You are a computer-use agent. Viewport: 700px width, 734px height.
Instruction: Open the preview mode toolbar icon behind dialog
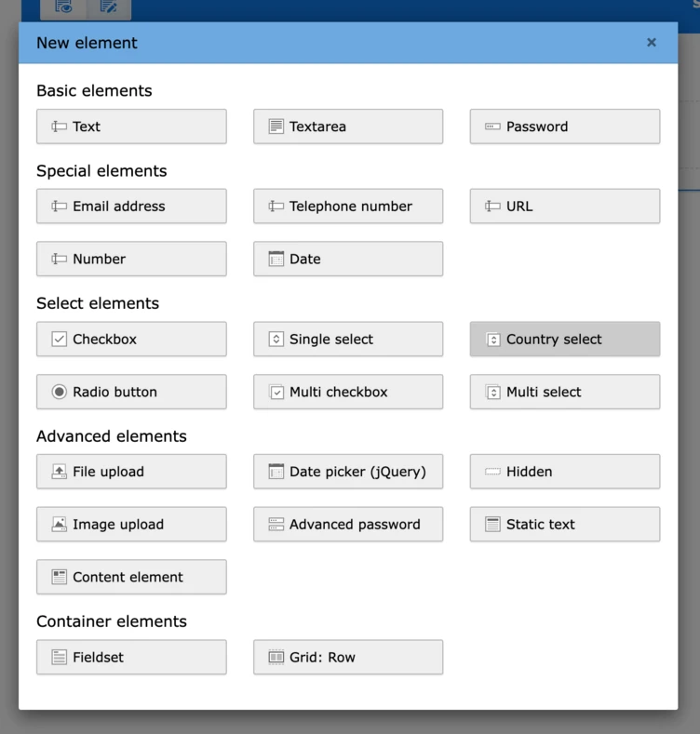[x=63, y=8]
